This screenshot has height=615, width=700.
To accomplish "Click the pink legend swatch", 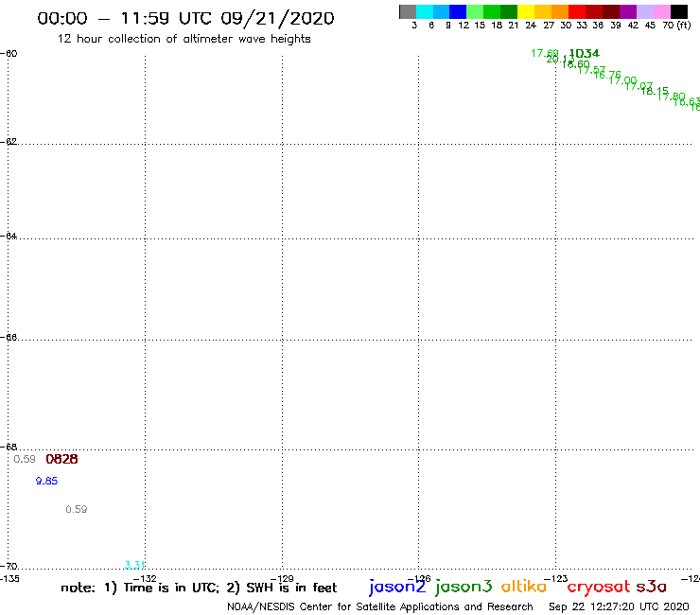I will (661, 11).
